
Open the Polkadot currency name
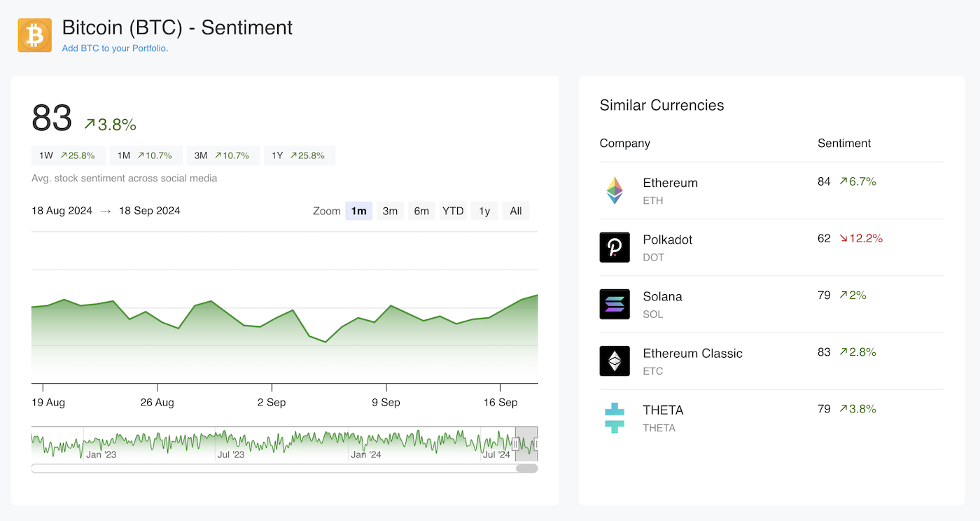(x=668, y=239)
